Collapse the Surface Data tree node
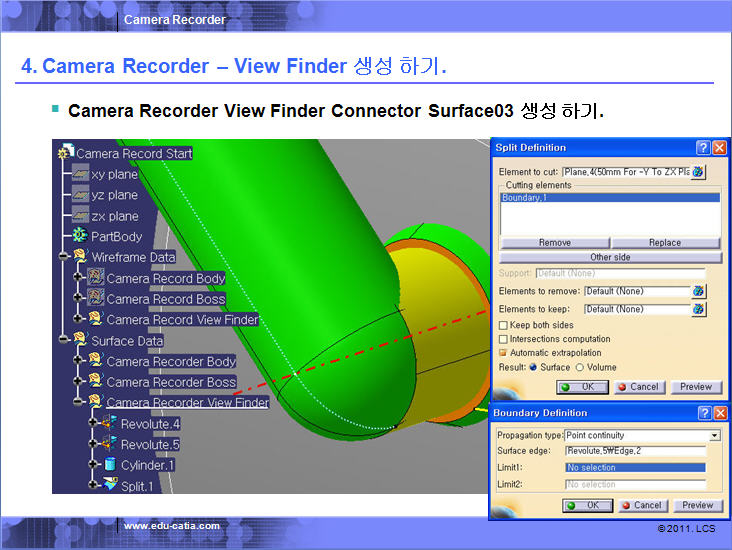This screenshot has width=732, height=550. coord(65,340)
